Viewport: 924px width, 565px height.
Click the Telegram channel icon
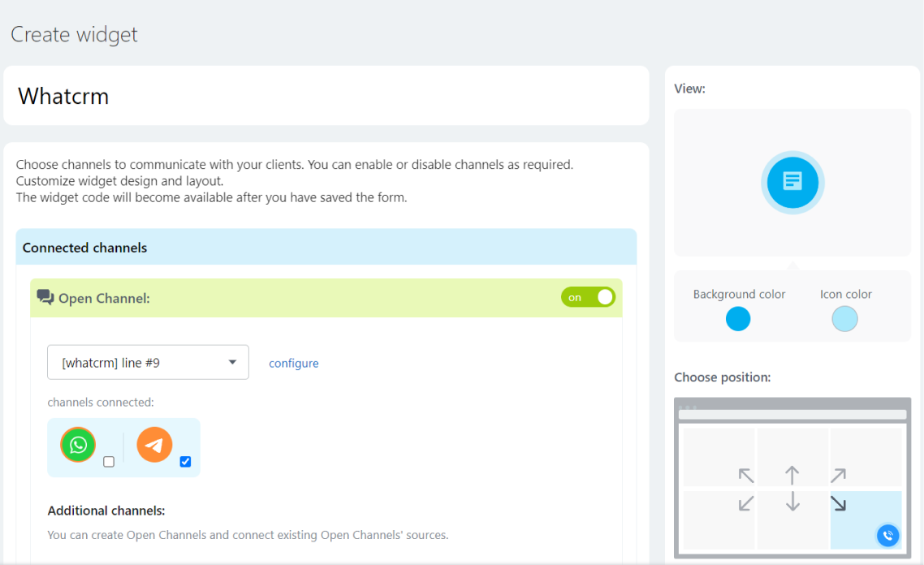(154, 445)
